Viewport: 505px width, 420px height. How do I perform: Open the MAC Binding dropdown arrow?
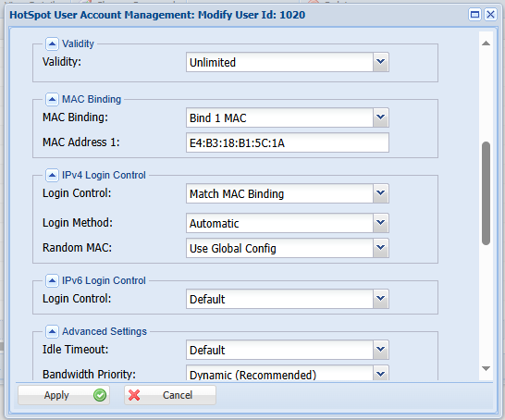pos(381,117)
